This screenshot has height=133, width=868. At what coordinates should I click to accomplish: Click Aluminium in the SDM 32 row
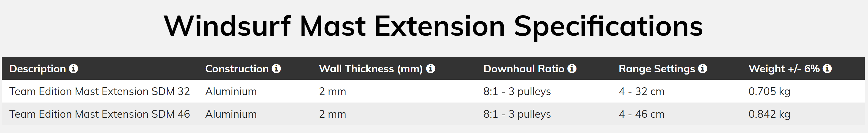point(231,91)
